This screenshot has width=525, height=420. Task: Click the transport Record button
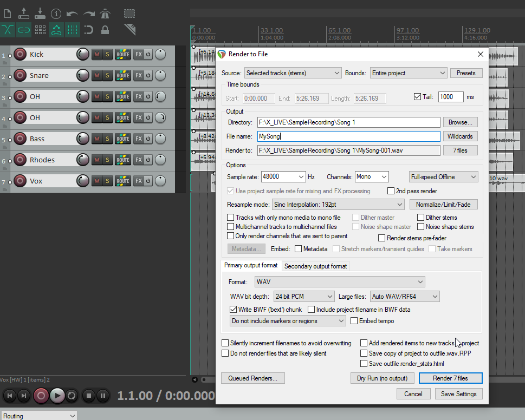(41, 396)
